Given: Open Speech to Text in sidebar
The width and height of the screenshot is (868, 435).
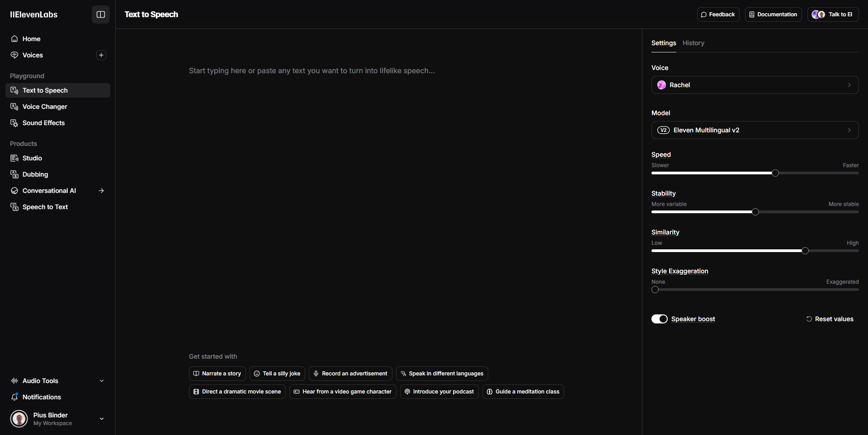Looking at the screenshot, I should 45,207.
